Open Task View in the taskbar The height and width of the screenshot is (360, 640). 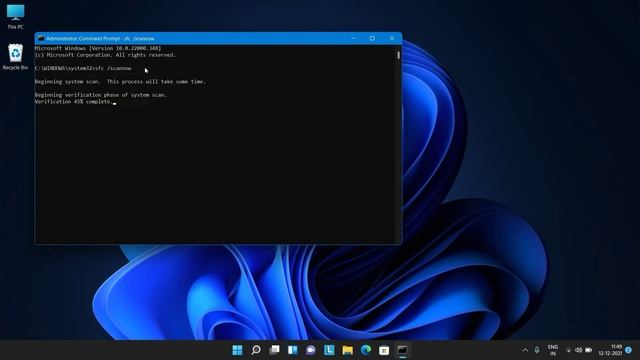pyautogui.click(x=274, y=350)
